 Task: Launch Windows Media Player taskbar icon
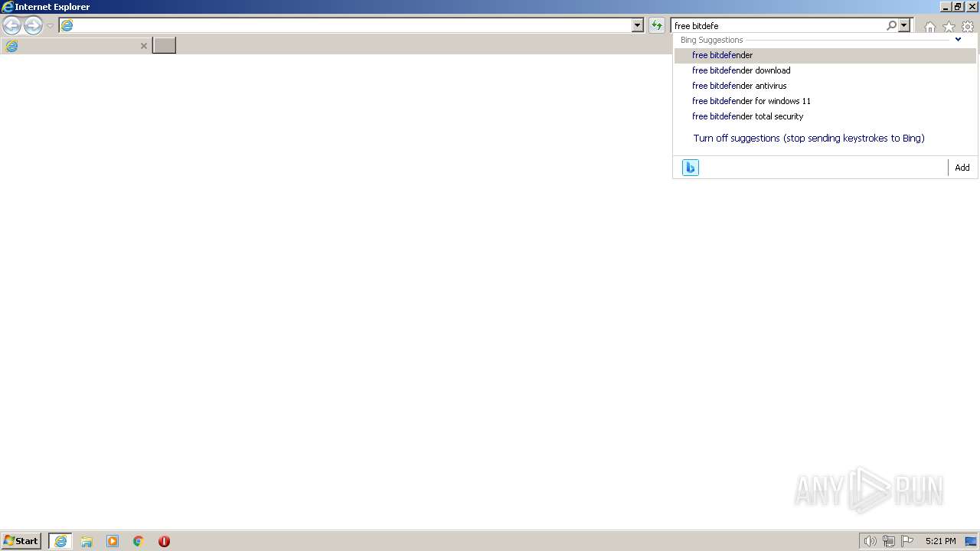click(113, 541)
